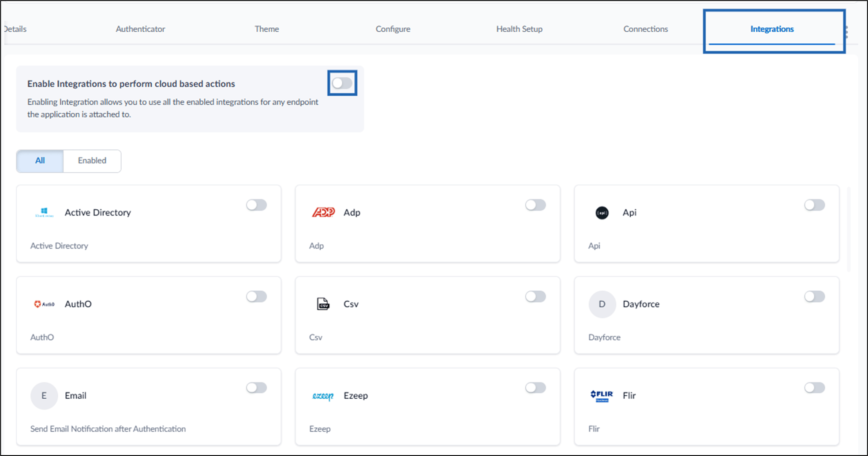Toggle the Flir integration on
Viewport: 868px width, 456px height.
click(815, 388)
